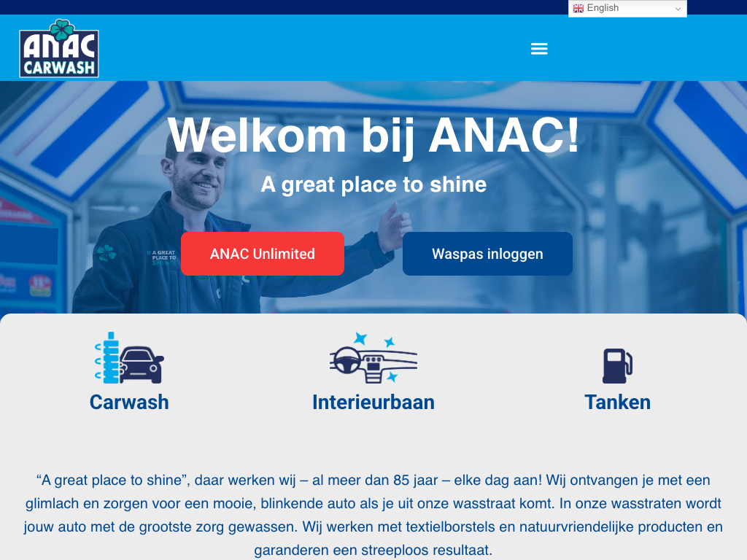Click the car wash brush icon
The image size is (747, 560).
(x=129, y=357)
